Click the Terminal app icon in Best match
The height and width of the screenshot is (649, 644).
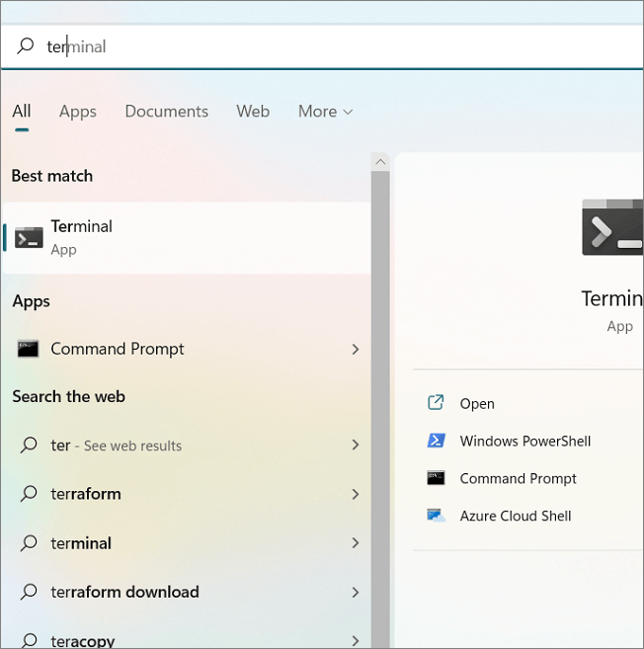pos(29,238)
